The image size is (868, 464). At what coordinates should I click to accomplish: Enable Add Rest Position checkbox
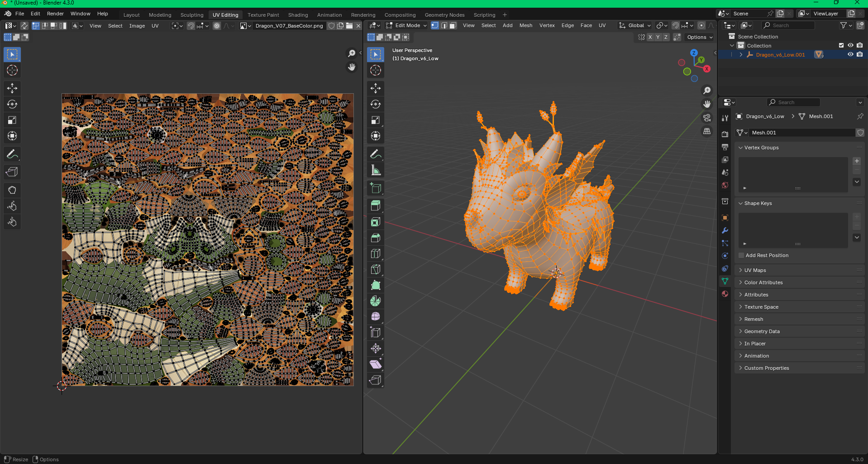741,255
